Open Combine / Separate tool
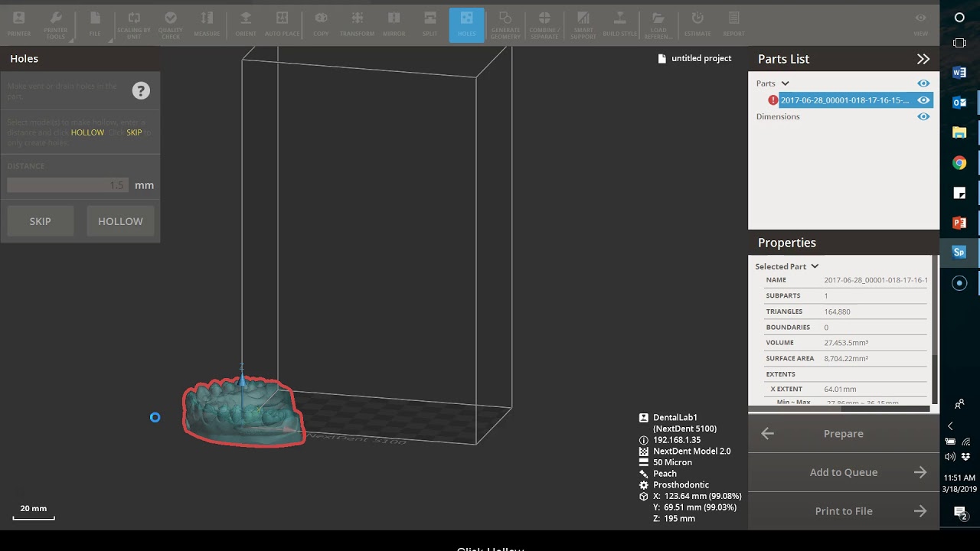Viewport: 980px width, 551px height. click(x=544, y=24)
